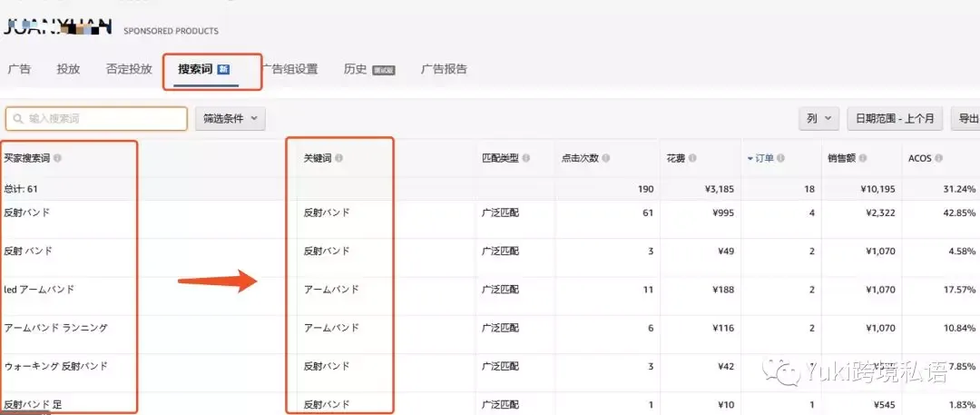Click keyword アームバンド in the ¥188 row
Image resolution: width=980 pixels, height=415 pixels.
[331, 289]
